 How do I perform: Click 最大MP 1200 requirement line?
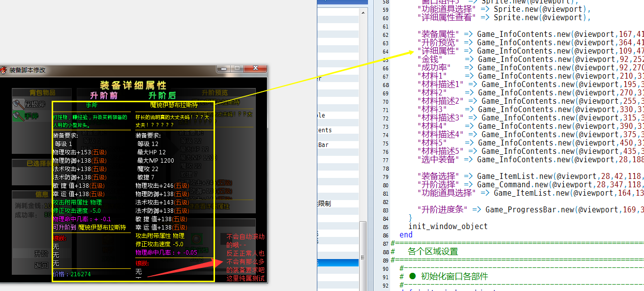pyautogui.click(x=155, y=160)
